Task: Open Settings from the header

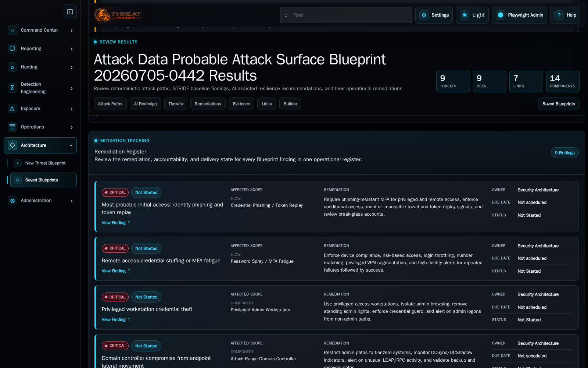Action: 434,15
